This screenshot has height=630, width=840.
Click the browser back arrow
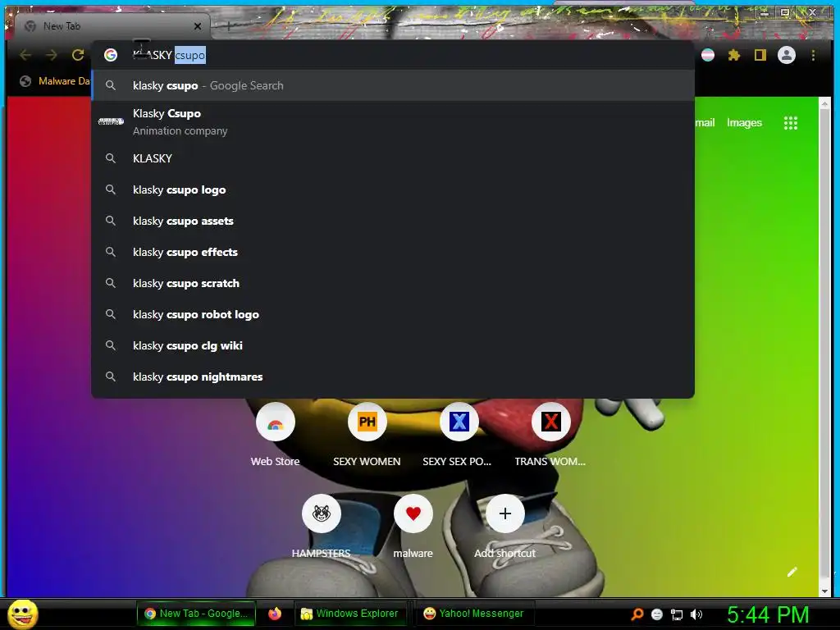coord(25,55)
